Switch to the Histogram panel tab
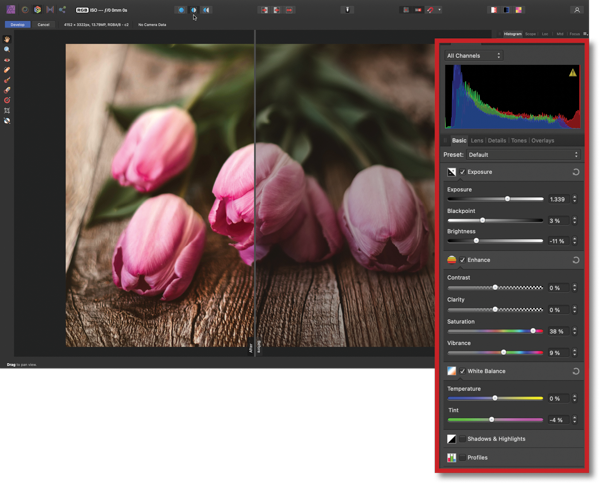The height and width of the screenshot is (484, 600). point(512,34)
